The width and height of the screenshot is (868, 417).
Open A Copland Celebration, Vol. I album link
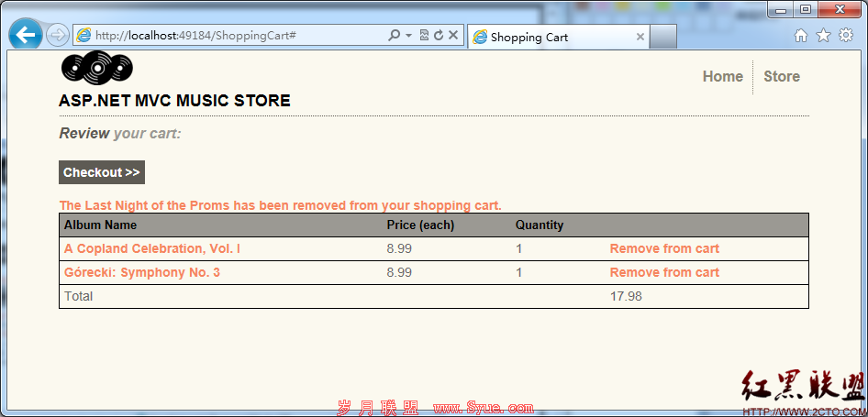pos(152,249)
